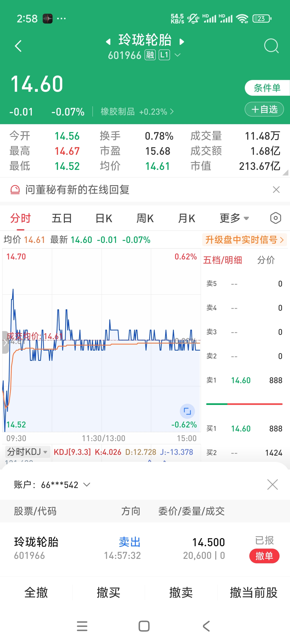Cancel the 玲珑轮胎 sell order with 撤单
The height and width of the screenshot is (644, 290).
point(264,556)
